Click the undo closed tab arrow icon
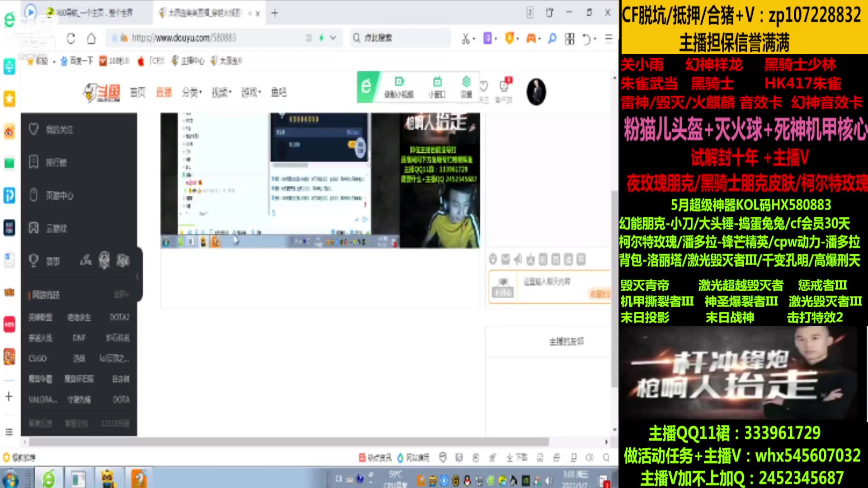 pyautogui.click(x=586, y=39)
